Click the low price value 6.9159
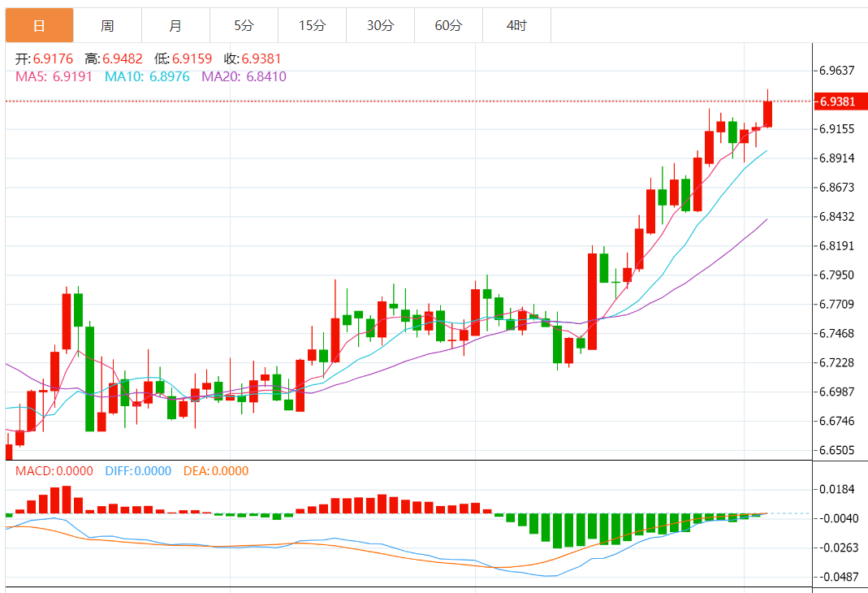The image size is (868, 593). click(192, 58)
